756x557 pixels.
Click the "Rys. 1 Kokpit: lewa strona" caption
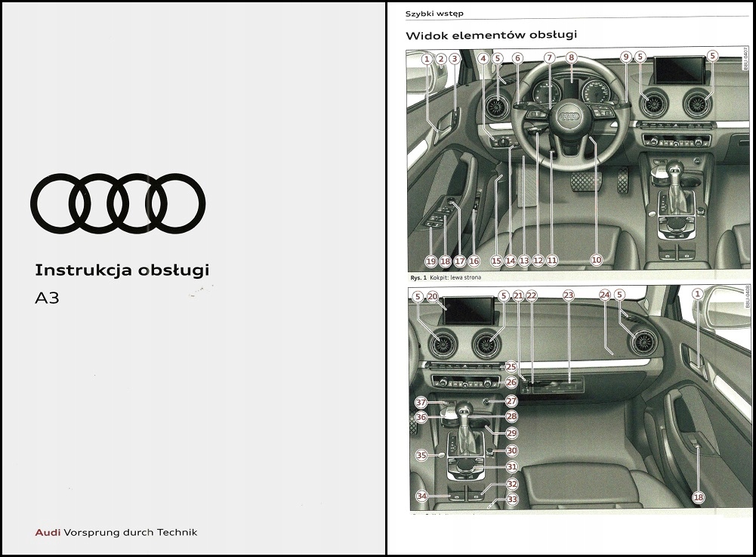point(446,277)
